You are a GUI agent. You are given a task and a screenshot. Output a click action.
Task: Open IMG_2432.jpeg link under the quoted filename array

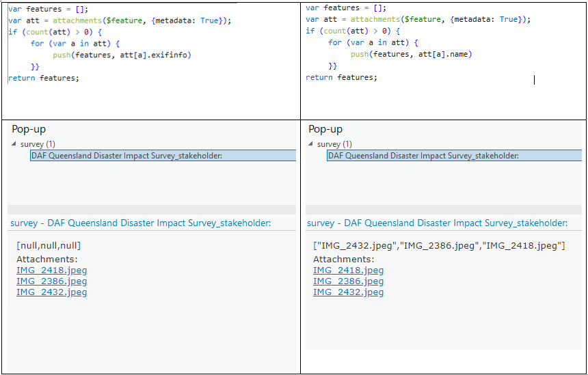349,292
